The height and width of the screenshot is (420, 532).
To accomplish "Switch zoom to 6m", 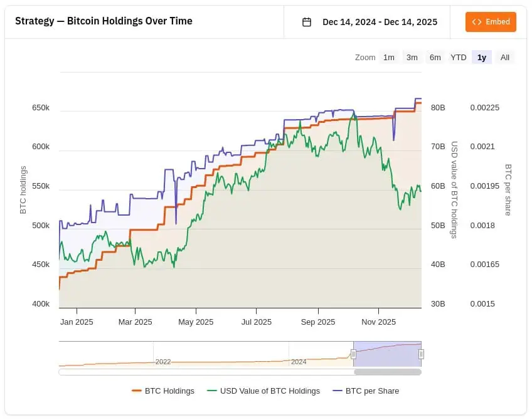I will pyautogui.click(x=435, y=58).
